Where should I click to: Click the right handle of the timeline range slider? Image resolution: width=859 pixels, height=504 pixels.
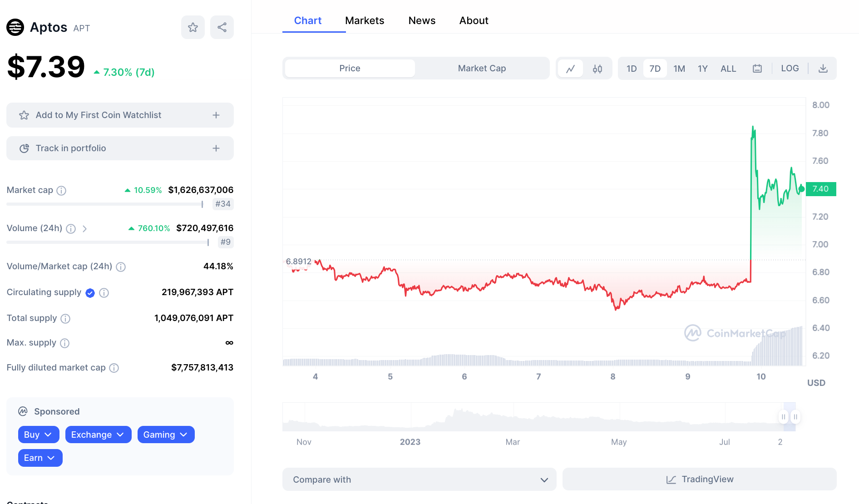(x=795, y=417)
